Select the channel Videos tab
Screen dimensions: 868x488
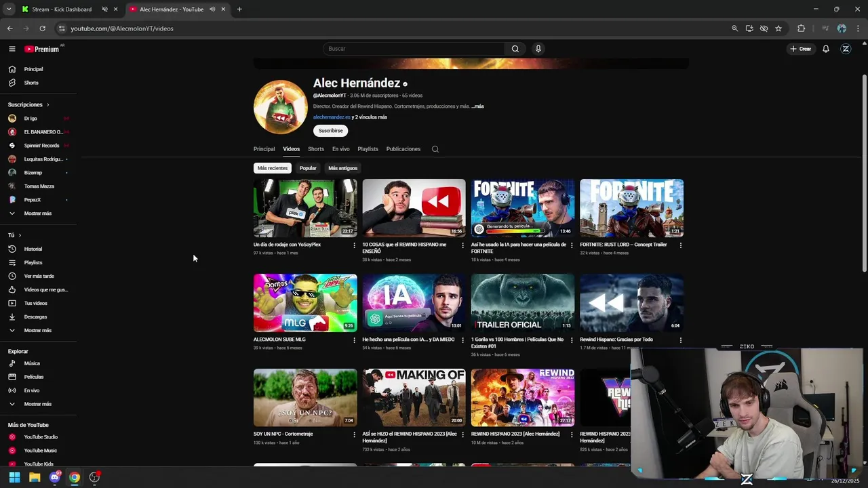click(x=292, y=149)
